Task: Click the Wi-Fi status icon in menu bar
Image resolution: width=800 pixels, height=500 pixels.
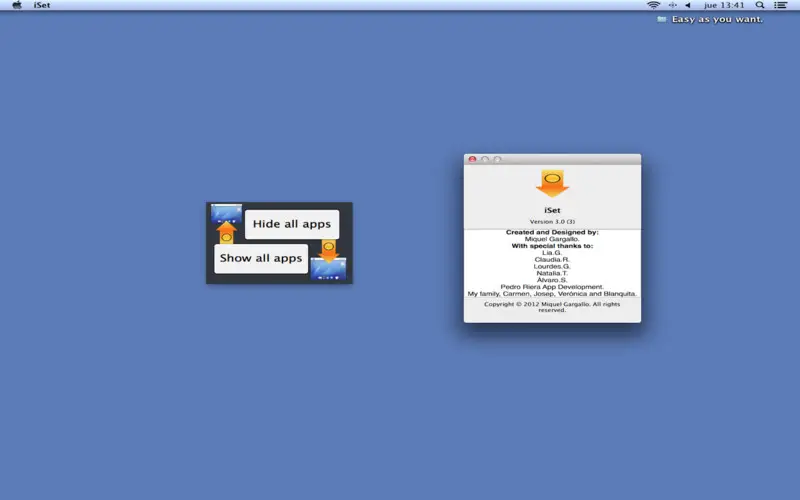Action: pyautogui.click(x=653, y=5)
